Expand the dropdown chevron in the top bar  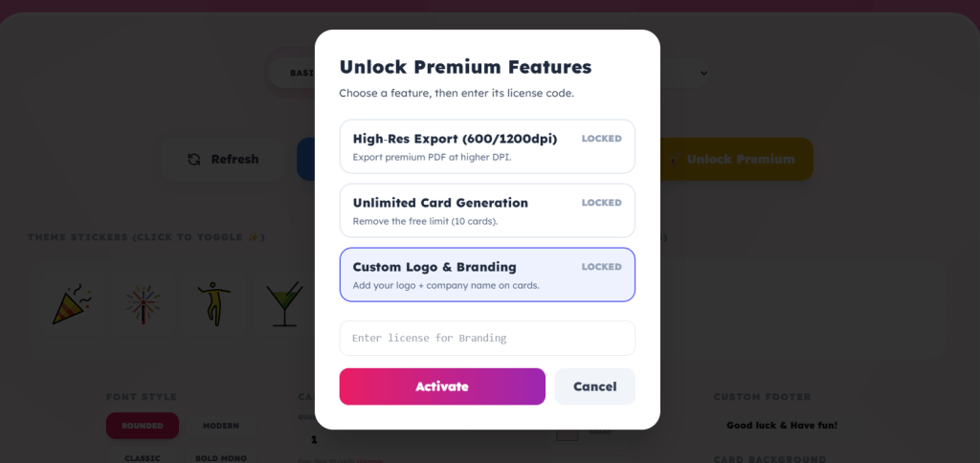click(x=703, y=73)
